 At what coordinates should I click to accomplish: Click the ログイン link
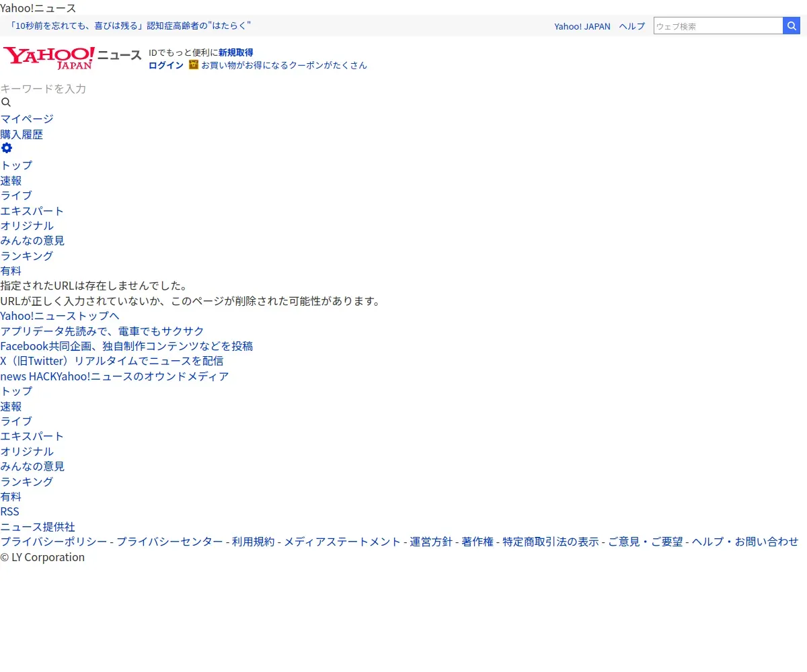166,65
